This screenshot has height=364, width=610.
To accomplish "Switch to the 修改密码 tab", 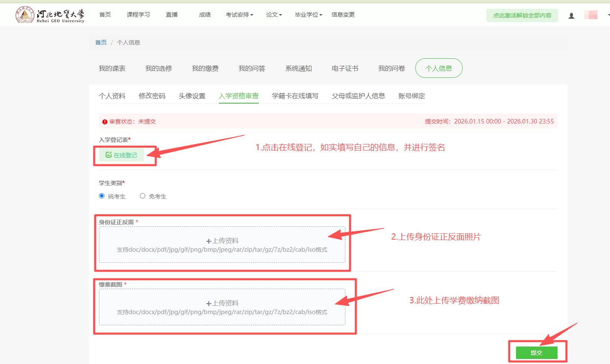I will (x=152, y=96).
